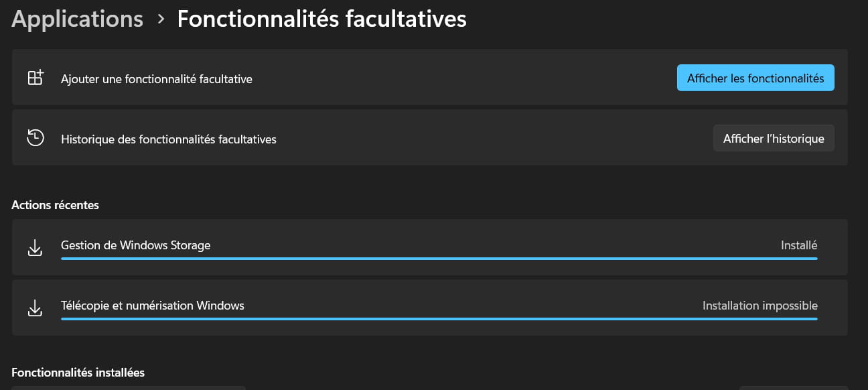Select the Télécopie et numérisation Windows entry
This screenshot has width=868, height=390.
[430, 308]
